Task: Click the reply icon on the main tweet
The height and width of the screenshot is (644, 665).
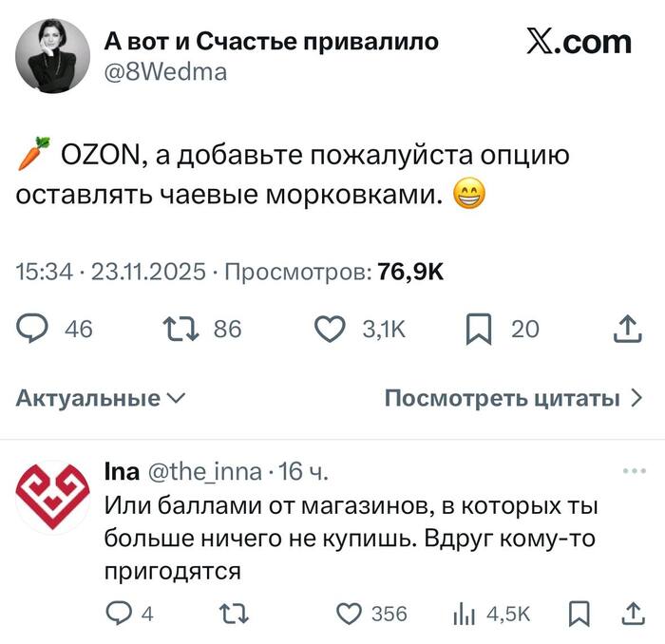Action: (35, 329)
